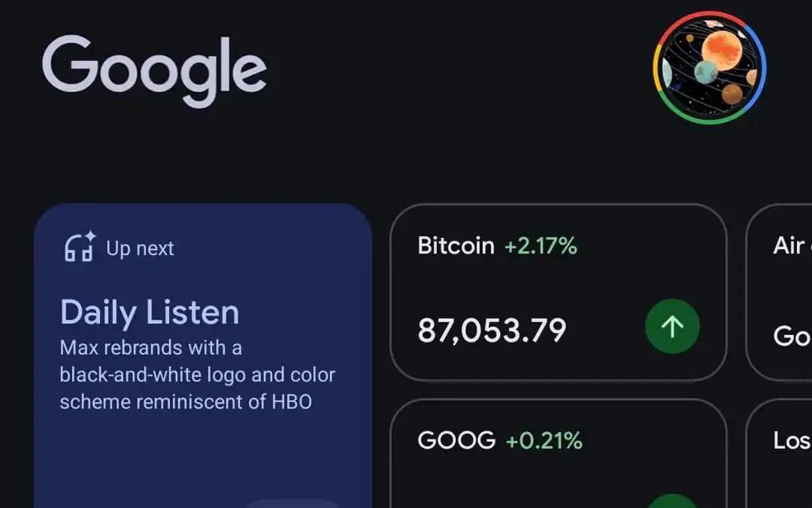Screen dimensions: 812x508
Task: Tap the Bitcoin price 87,053.79
Action: (493, 329)
